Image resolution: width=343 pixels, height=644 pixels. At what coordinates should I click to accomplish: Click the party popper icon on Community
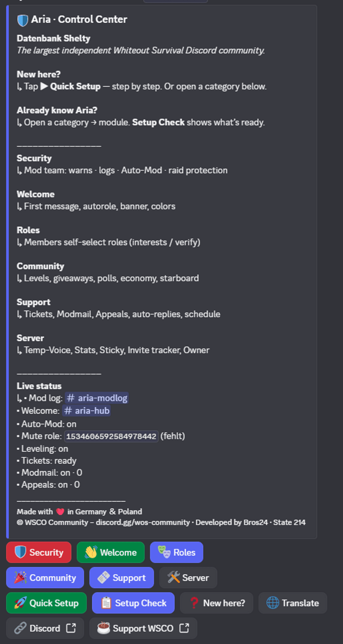coord(20,578)
